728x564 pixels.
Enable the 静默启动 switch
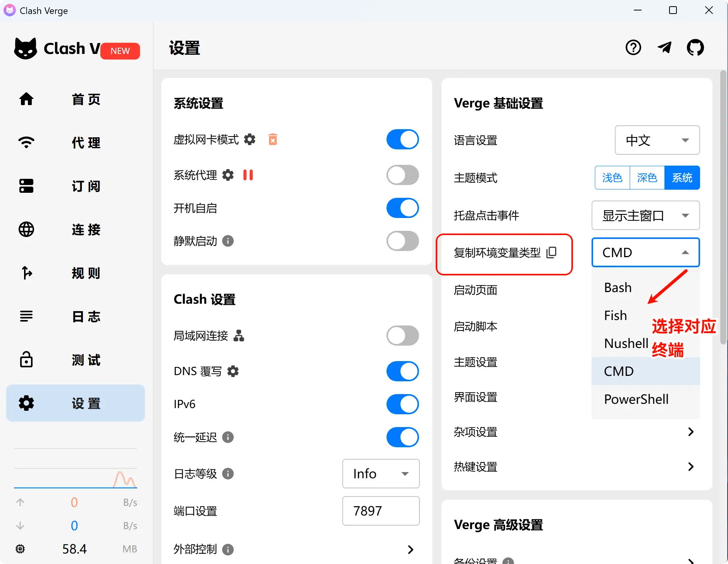pyautogui.click(x=403, y=241)
